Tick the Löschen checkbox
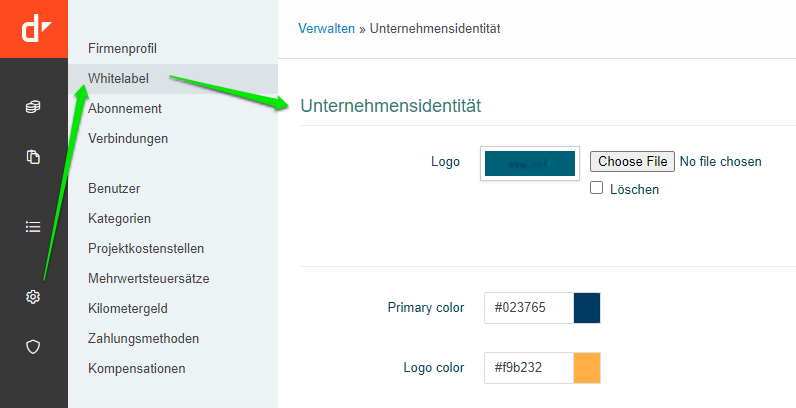 coord(597,188)
